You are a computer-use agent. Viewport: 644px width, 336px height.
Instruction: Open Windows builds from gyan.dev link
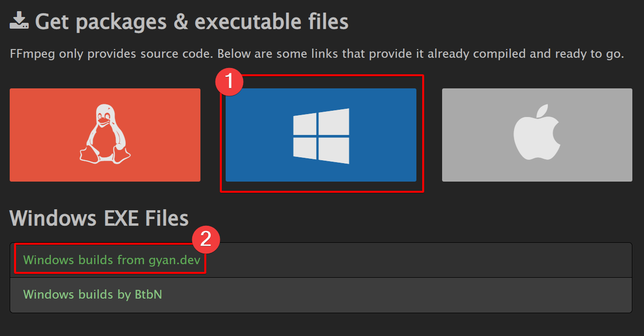[112, 260]
